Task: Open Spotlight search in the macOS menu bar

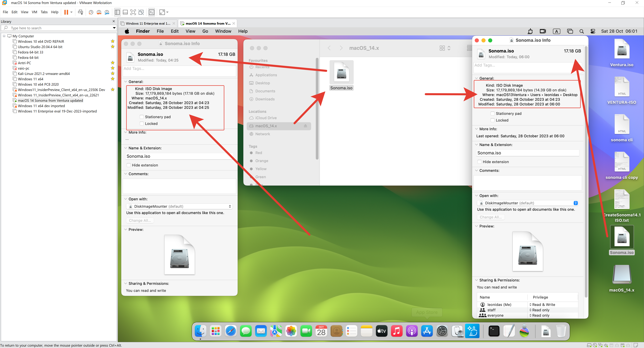Action: tap(581, 32)
